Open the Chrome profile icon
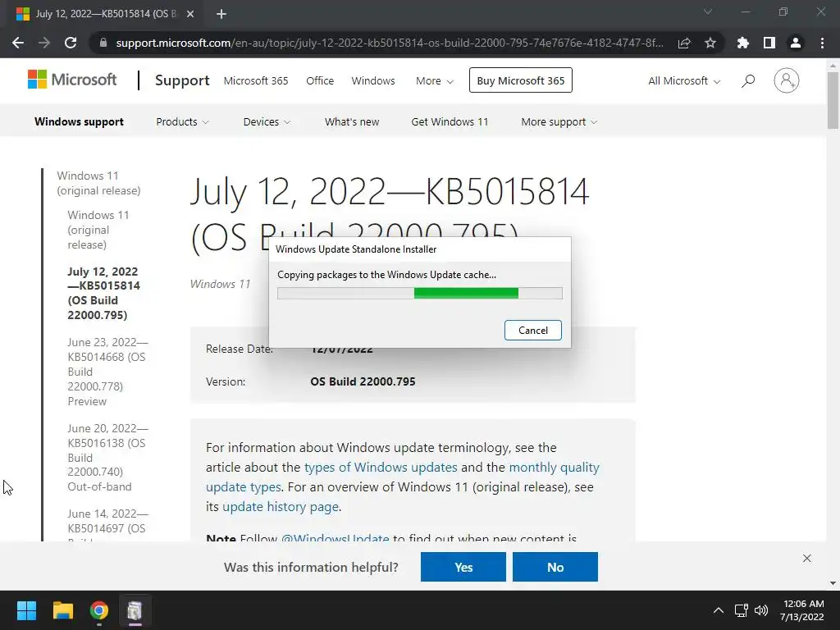The width and height of the screenshot is (840, 630). pyautogui.click(x=796, y=43)
